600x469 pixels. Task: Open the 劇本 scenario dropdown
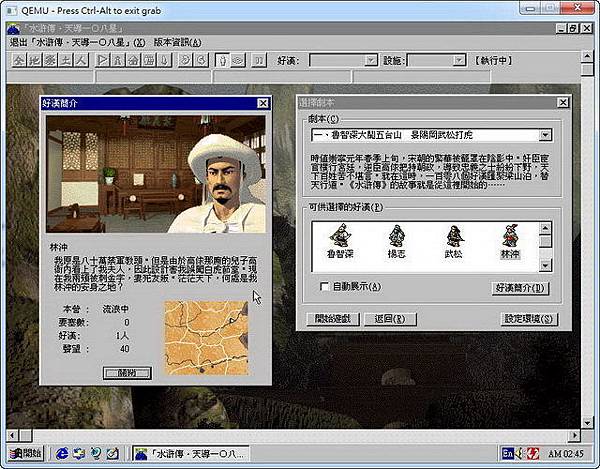[545, 135]
